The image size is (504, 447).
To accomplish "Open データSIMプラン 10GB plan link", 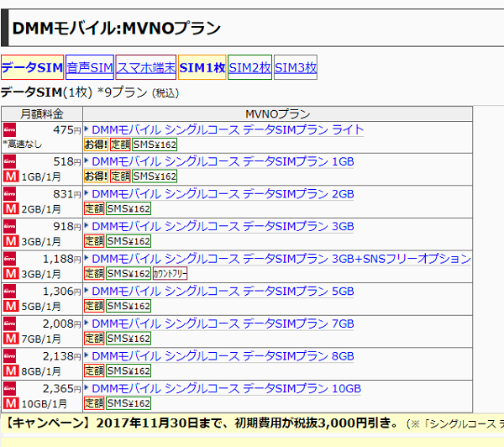I will [226, 389].
